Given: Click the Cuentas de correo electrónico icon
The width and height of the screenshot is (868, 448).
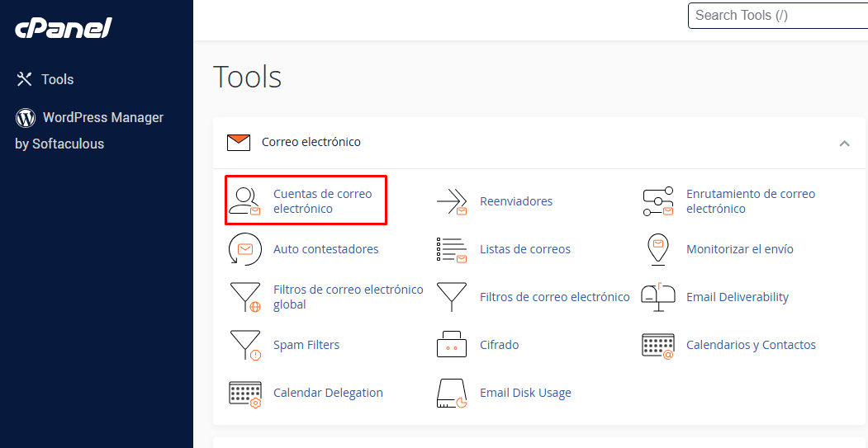Looking at the screenshot, I should pyautogui.click(x=244, y=201).
